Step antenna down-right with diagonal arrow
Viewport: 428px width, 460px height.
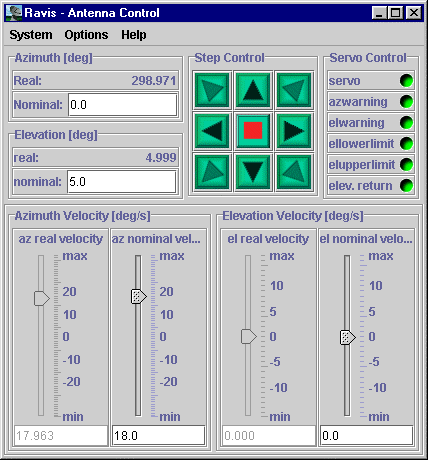tap(294, 172)
